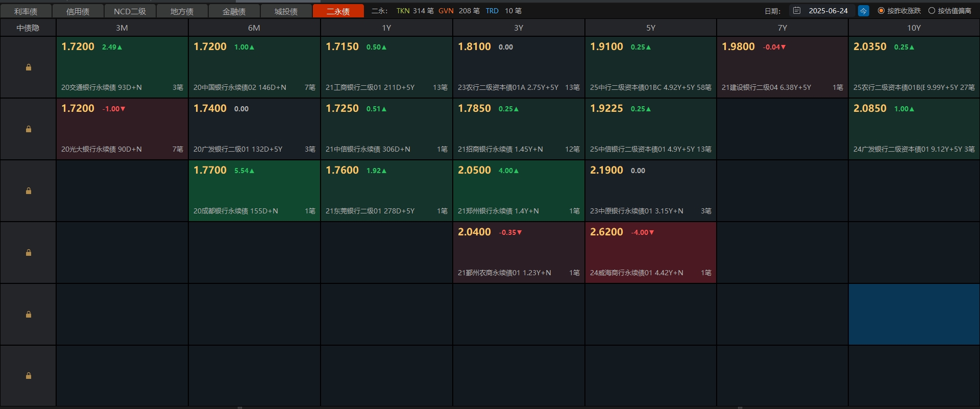Image resolution: width=980 pixels, height=409 pixels.
Task: Switch to the 城投债 tab
Action: click(x=286, y=11)
